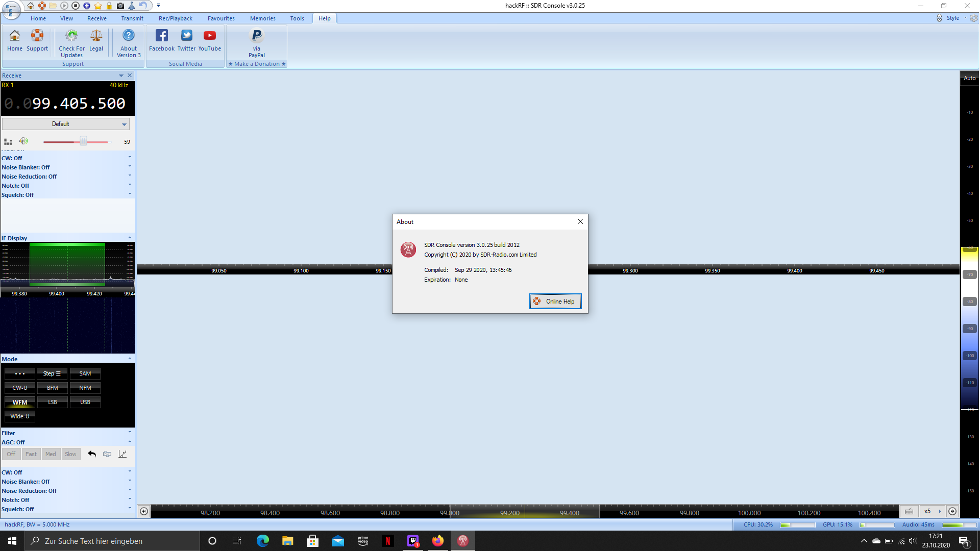980x551 pixels.
Task: Open the Facebook social media icon
Action: tap(161, 36)
